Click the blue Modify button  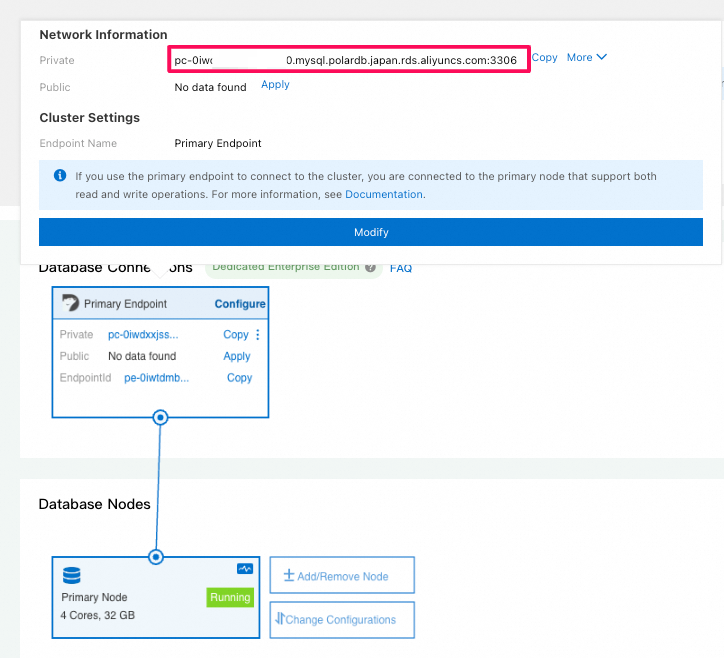tap(371, 232)
